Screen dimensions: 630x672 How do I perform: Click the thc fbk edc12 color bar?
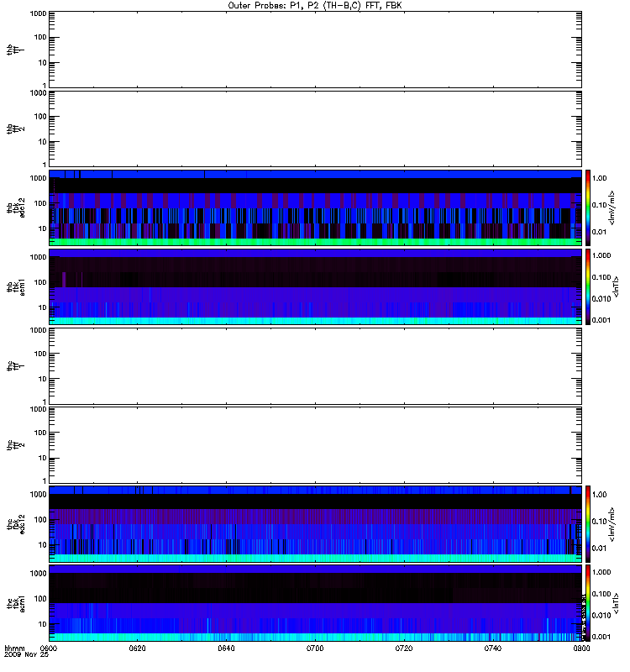[588, 524]
